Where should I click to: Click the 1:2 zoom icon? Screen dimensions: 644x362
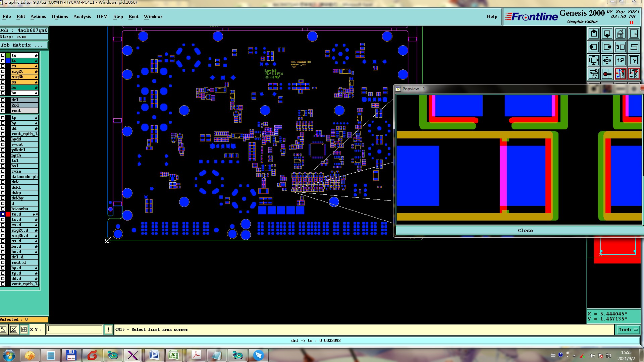pos(620,60)
